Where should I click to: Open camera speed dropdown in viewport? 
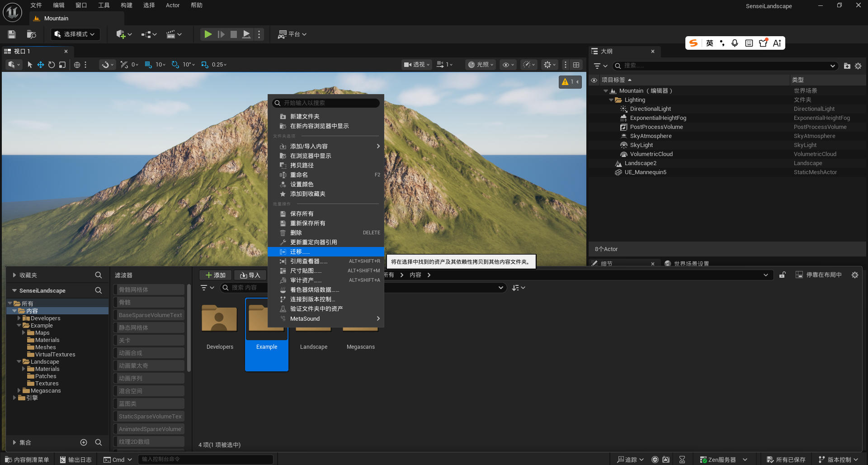(x=444, y=65)
